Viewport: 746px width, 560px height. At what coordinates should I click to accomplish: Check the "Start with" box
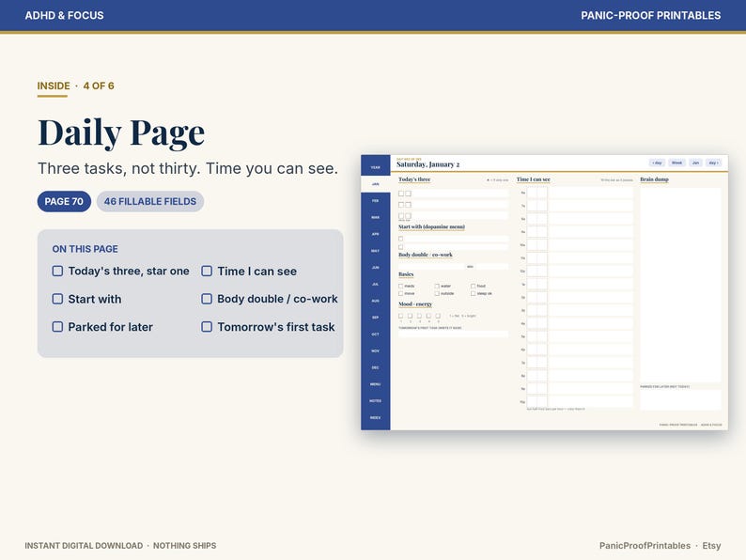pos(57,299)
